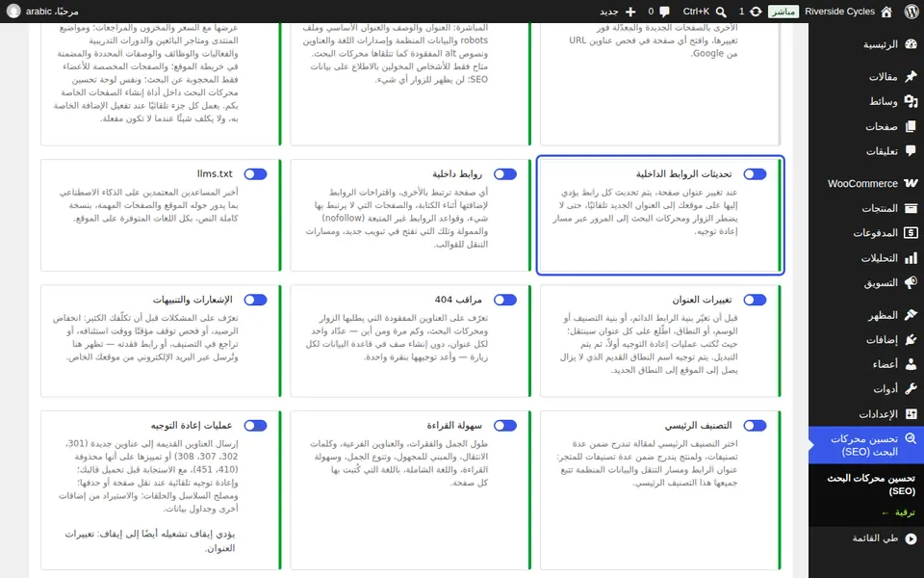Toggle سهولة القراءة switch

(x=505, y=425)
